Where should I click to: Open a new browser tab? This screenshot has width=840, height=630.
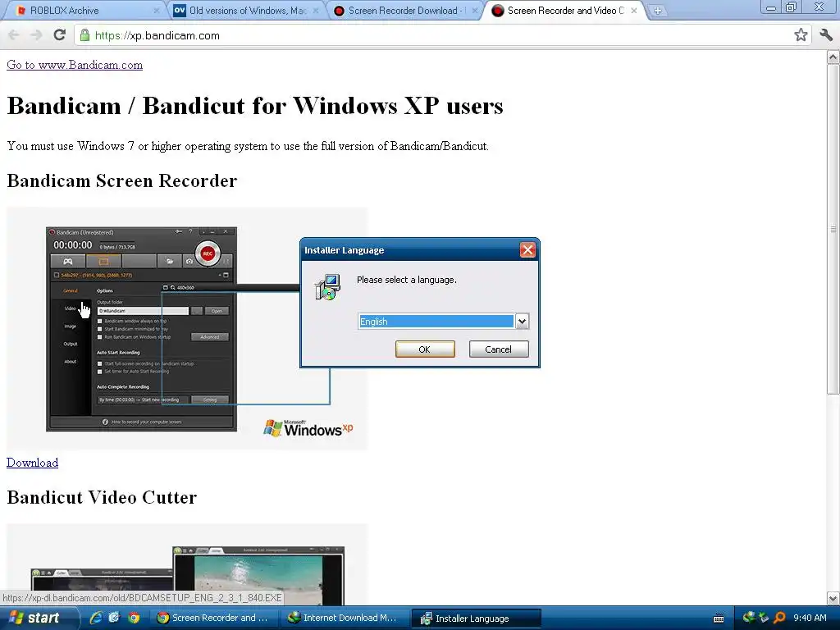[x=657, y=11]
